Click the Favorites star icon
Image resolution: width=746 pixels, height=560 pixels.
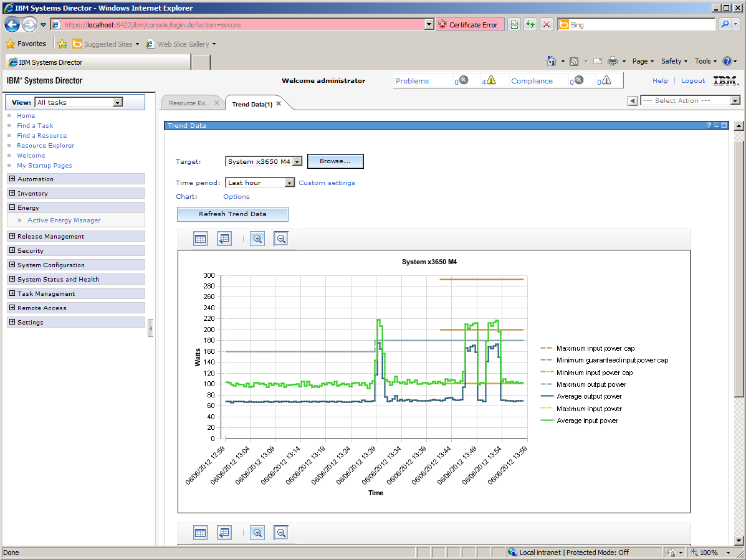(x=11, y=44)
